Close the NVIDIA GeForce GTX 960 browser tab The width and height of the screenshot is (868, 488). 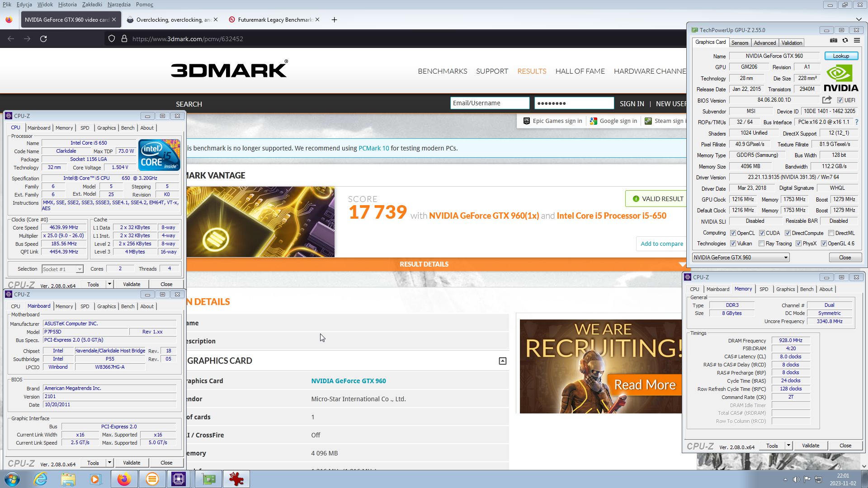pyautogui.click(x=114, y=19)
